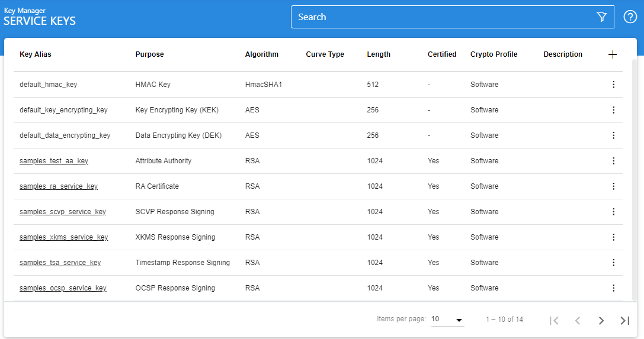Open the samples_ra_service_key link
The width and height of the screenshot is (644, 339).
pos(59,186)
